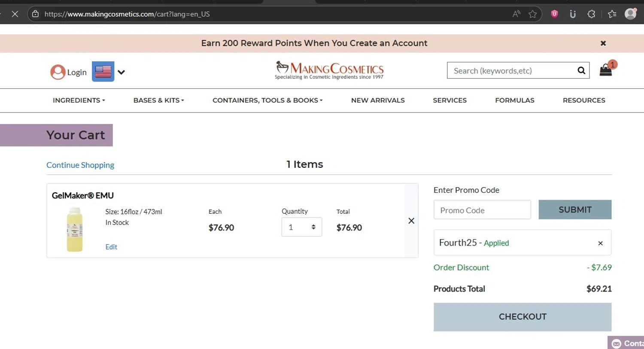
Task: Open the Bases & Kits menu
Action: pyautogui.click(x=159, y=100)
